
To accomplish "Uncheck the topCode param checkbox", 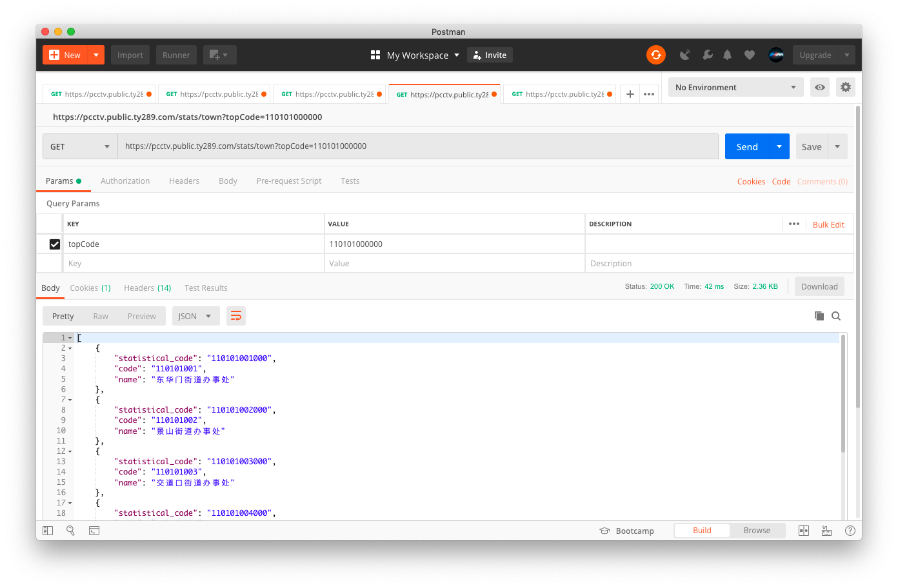I will pyautogui.click(x=55, y=244).
